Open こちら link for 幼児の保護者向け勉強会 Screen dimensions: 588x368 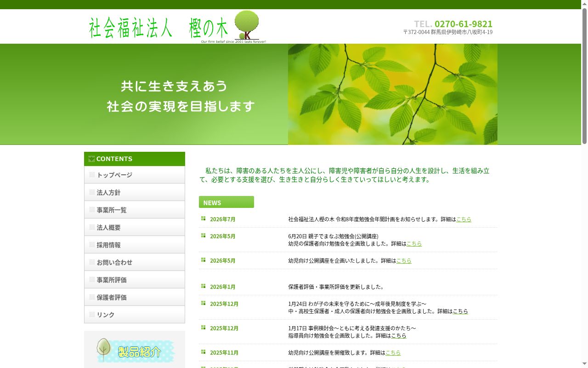[414, 244]
